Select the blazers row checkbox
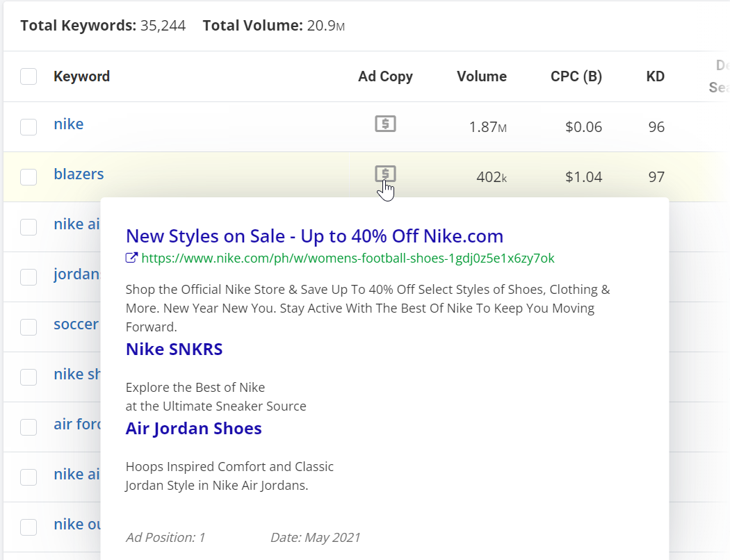 pos(29,176)
